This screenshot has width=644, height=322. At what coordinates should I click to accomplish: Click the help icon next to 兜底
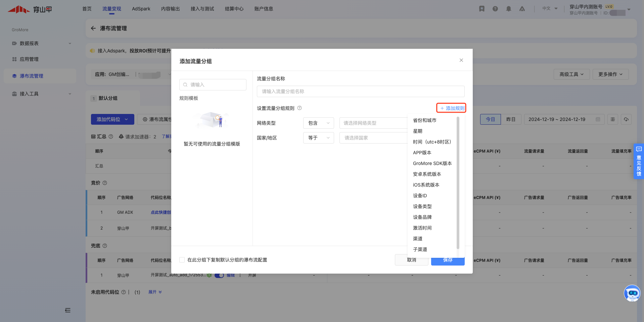point(105,246)
